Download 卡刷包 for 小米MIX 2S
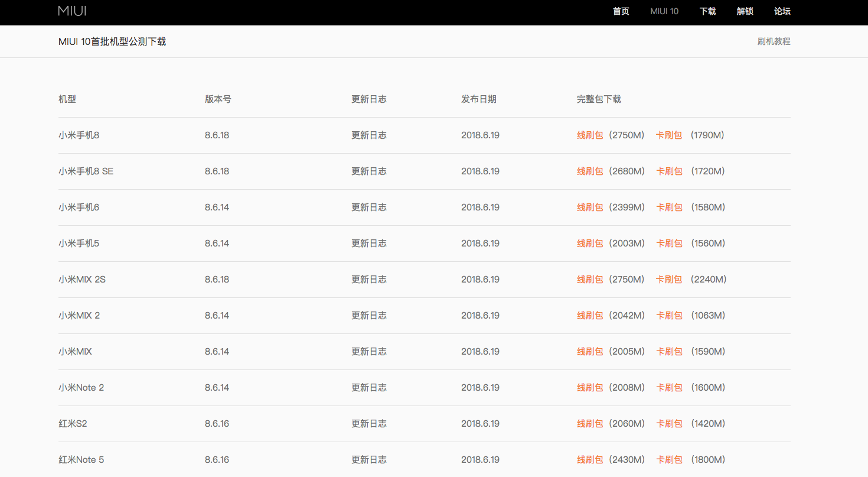 click(x=669, y=280)
